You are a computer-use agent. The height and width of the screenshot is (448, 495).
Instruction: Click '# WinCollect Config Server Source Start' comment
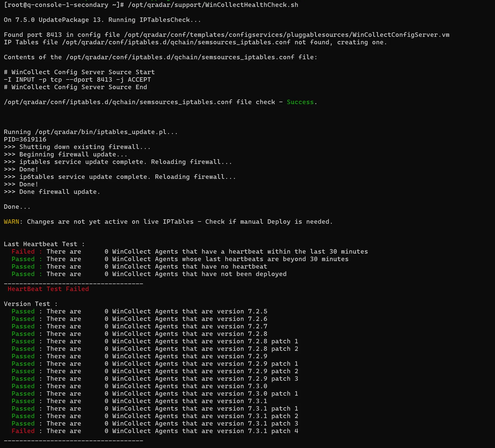click(79, 72)
